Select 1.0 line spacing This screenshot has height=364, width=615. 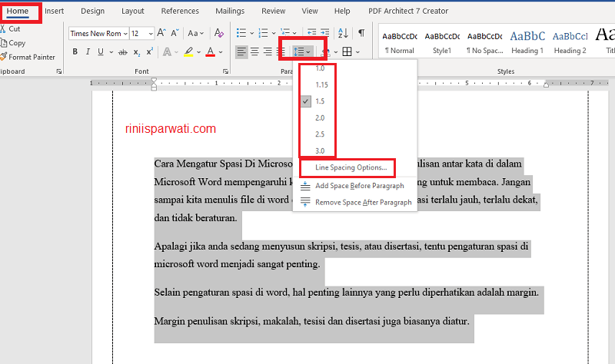tap(355, 68)
